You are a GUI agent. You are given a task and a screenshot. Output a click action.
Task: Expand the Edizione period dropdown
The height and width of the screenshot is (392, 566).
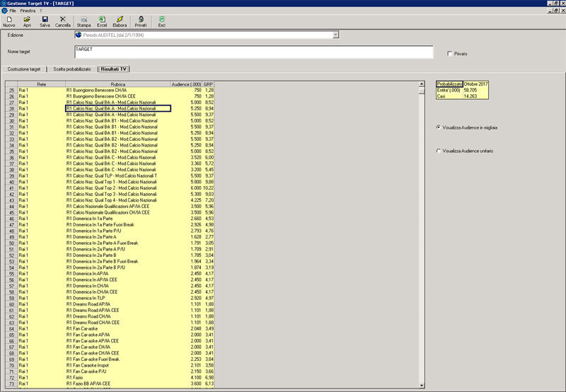(335, 35)
